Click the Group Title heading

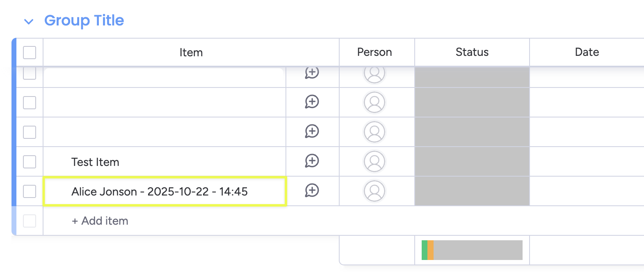(x=84, y=21)
